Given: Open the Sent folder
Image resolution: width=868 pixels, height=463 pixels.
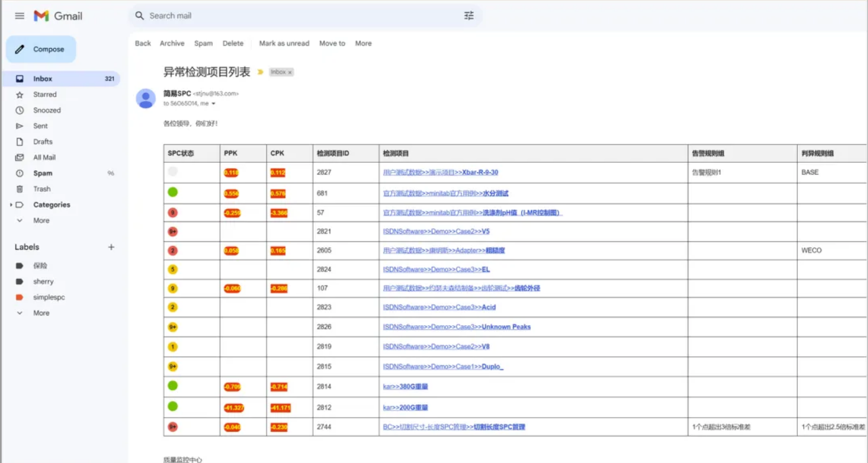Looking at the screenshot, I should 40,126.
